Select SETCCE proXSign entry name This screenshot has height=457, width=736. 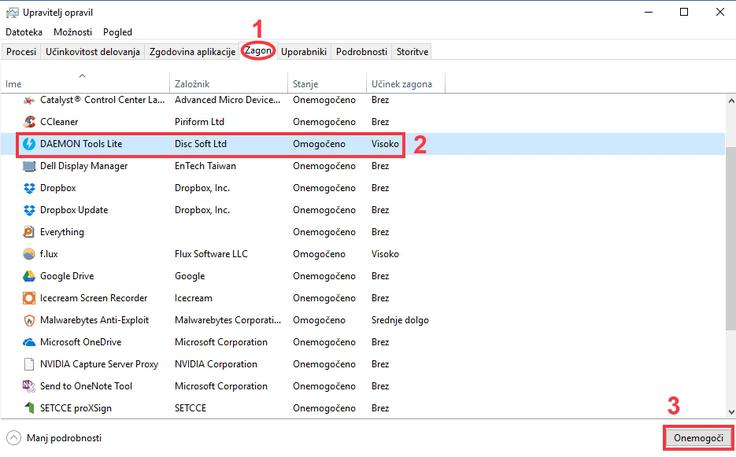(76, 408)
